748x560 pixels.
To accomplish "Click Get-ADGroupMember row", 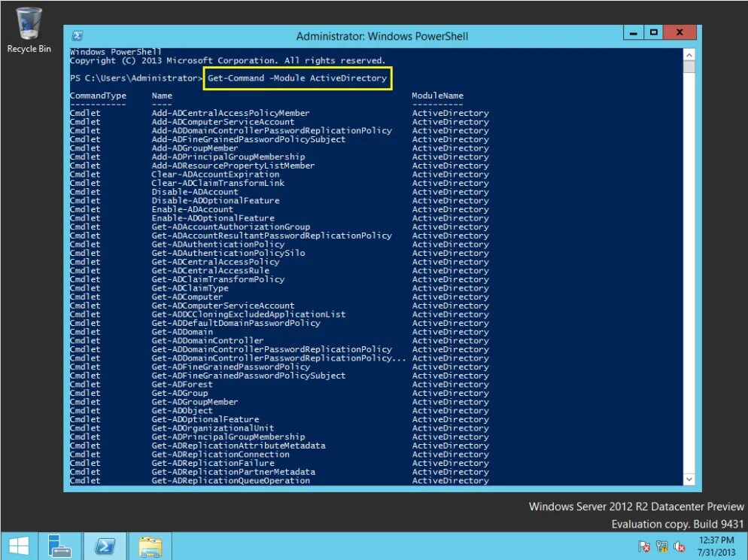I will coord(279,402).
